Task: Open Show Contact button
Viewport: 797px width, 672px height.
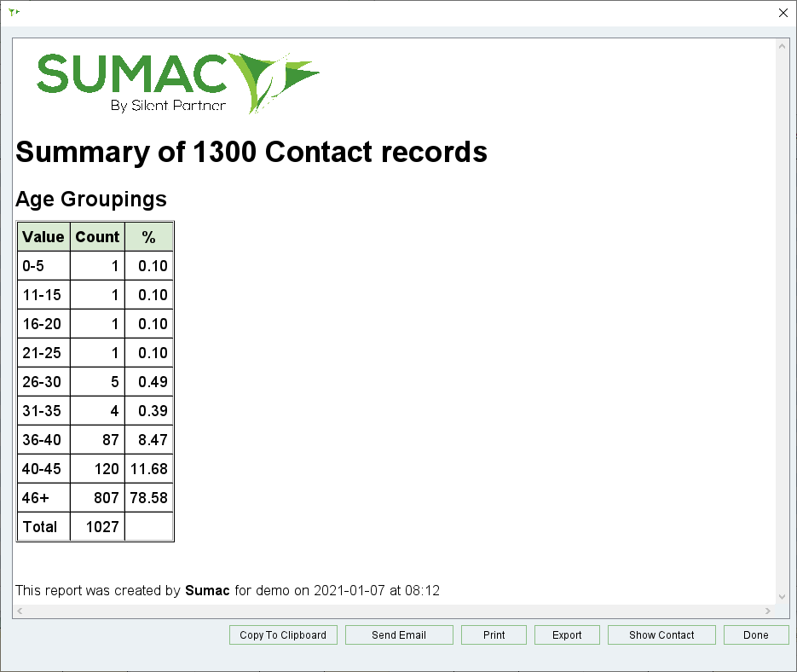Action: coord(661,634)
